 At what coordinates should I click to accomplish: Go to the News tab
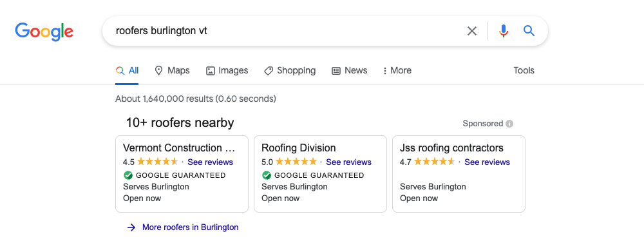click(x=349, y=71)
